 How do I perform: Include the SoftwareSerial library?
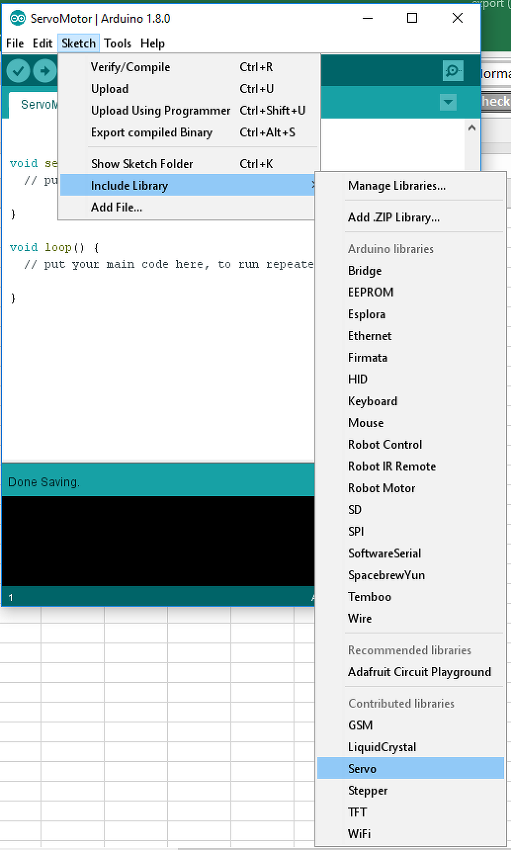click(410, 553)
